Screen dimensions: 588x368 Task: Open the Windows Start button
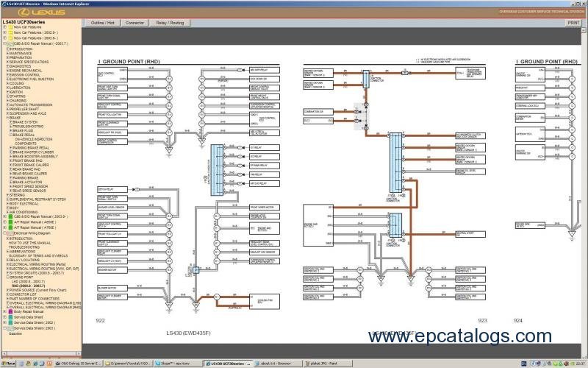pyautogui.click(x=8, y=364)
